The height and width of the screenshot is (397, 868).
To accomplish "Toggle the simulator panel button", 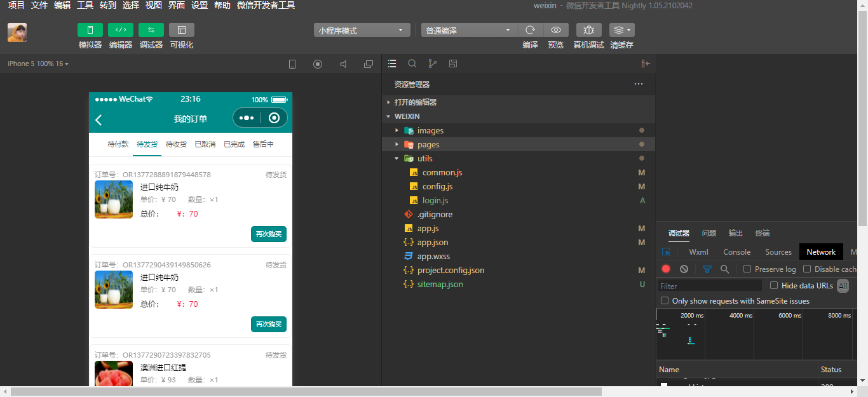I will coord(90,30).
